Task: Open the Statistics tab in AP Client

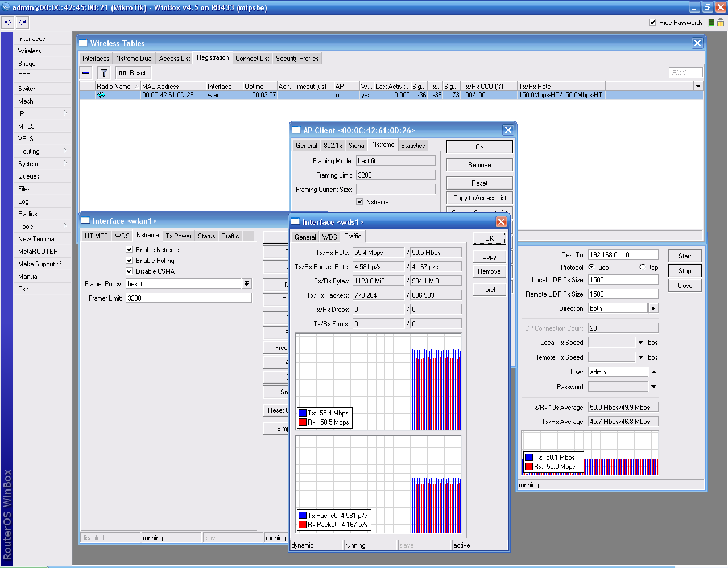Action: point(413,146)
